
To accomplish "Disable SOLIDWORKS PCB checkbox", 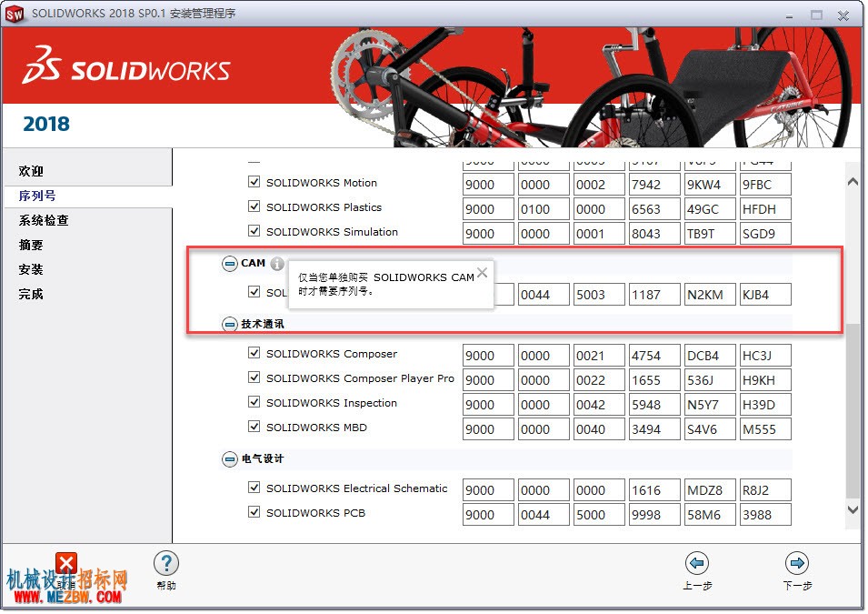I will coord(254,512).
